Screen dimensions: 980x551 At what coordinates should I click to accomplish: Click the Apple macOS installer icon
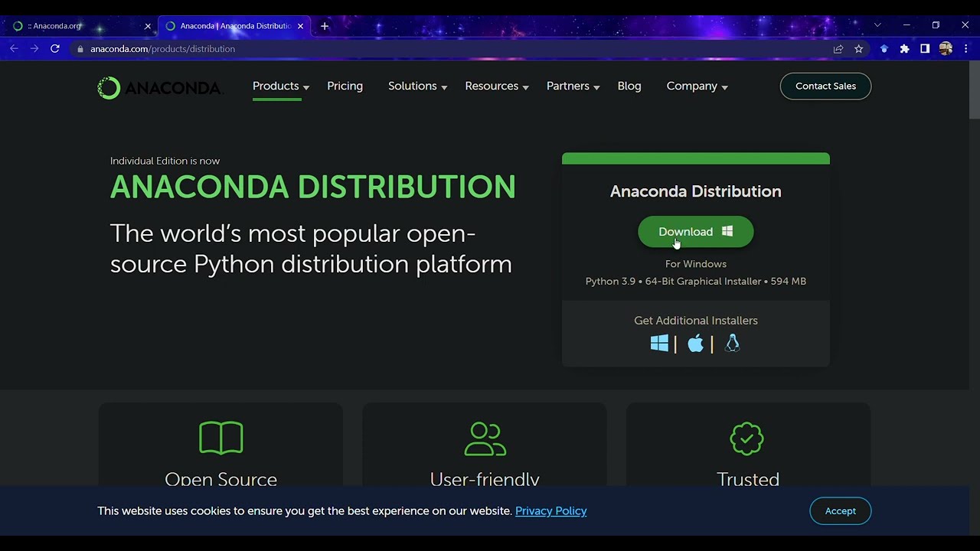695,343
